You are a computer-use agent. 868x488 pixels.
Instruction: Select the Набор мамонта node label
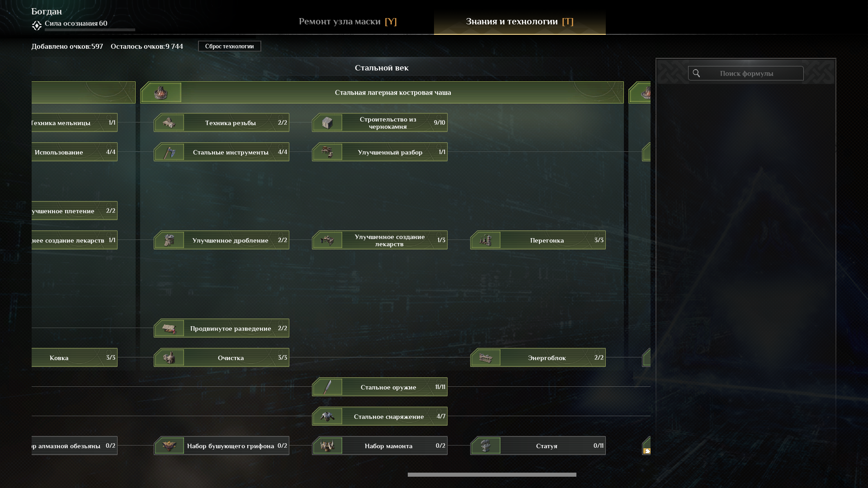click(x=388, y=446)
